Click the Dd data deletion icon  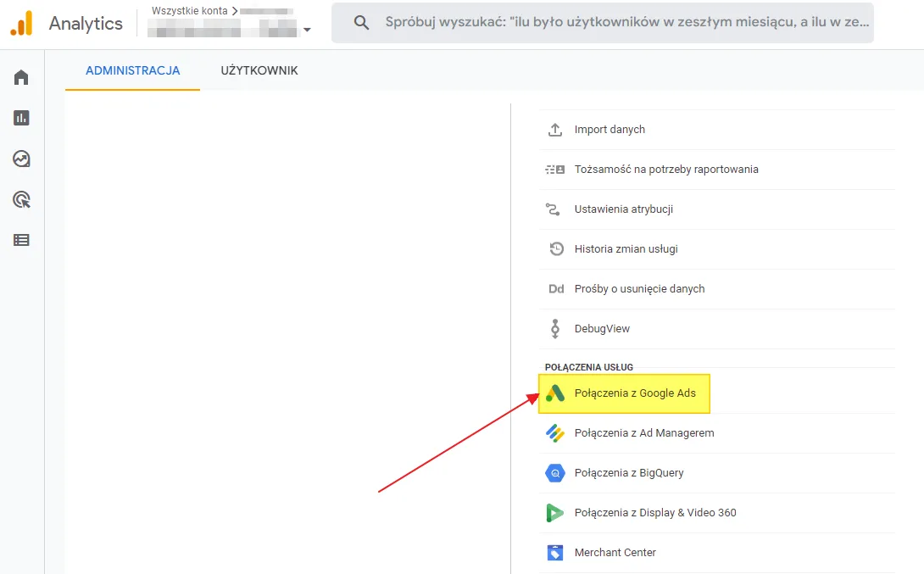click(556, 289)
